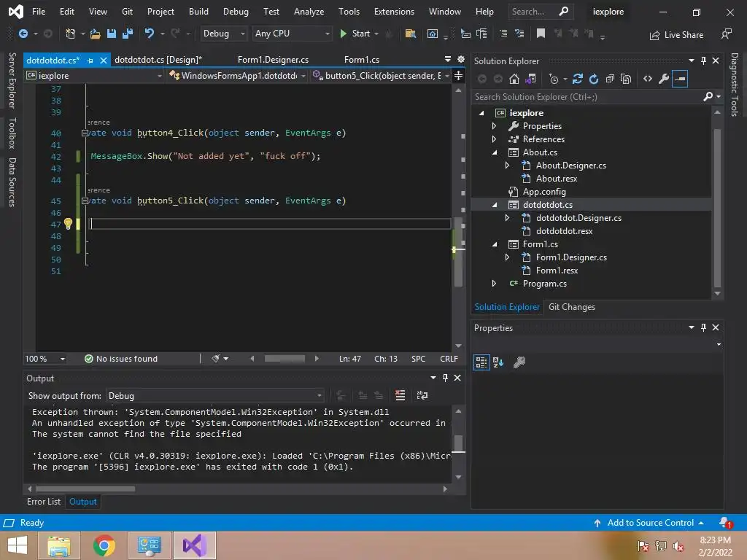Click the Live Share button
This screenshot has height=560, width=747.
[676, 35]
